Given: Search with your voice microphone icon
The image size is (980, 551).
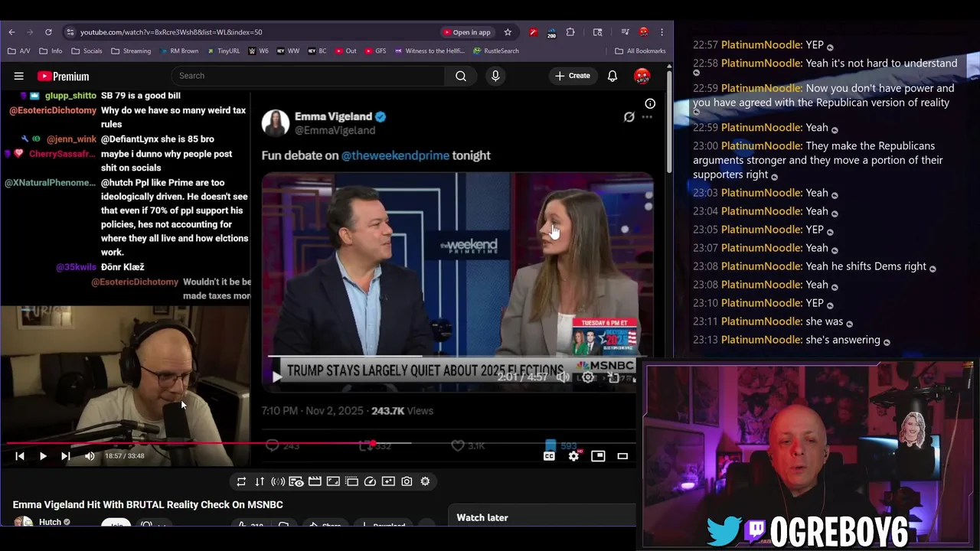Looking at the screenshot, I should (x=495, y=76).
